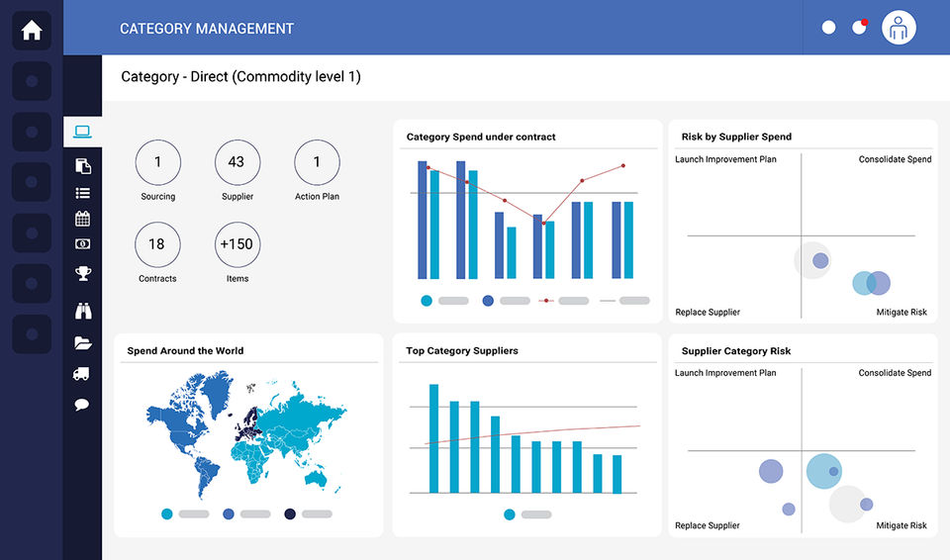Screen dimensions: 950x560
Task: Open the chat bubble icon
Action: click(x=82, y=405)
